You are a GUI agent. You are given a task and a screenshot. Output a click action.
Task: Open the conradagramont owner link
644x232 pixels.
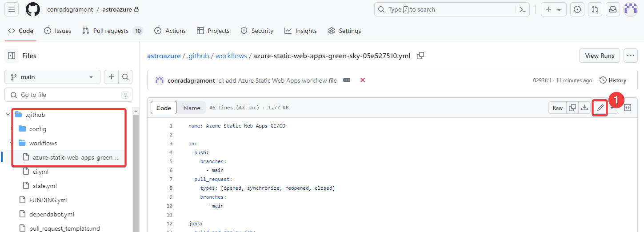(70, 9)
